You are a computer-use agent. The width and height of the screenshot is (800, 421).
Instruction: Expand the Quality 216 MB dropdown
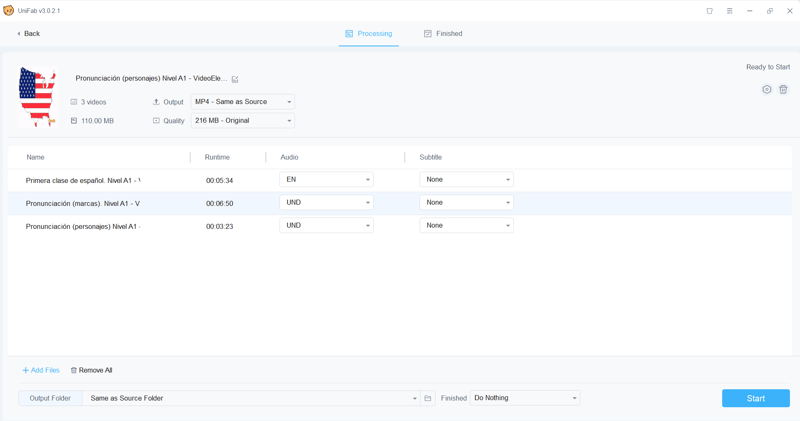[x=242, y=121]
